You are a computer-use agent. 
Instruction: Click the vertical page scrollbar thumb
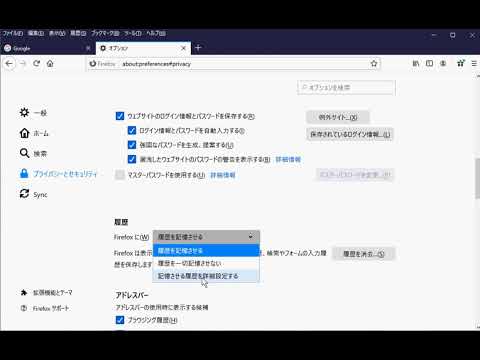[477, 179]
